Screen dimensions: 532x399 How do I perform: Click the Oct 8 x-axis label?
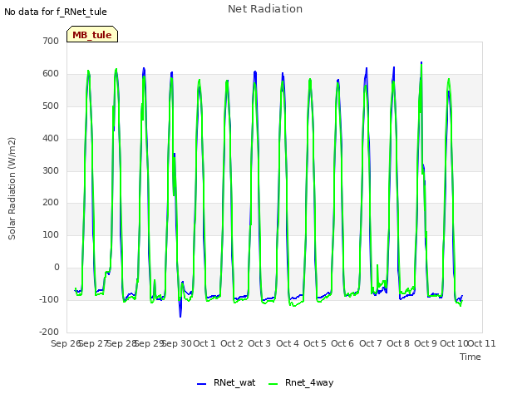(x=398, y=343)
